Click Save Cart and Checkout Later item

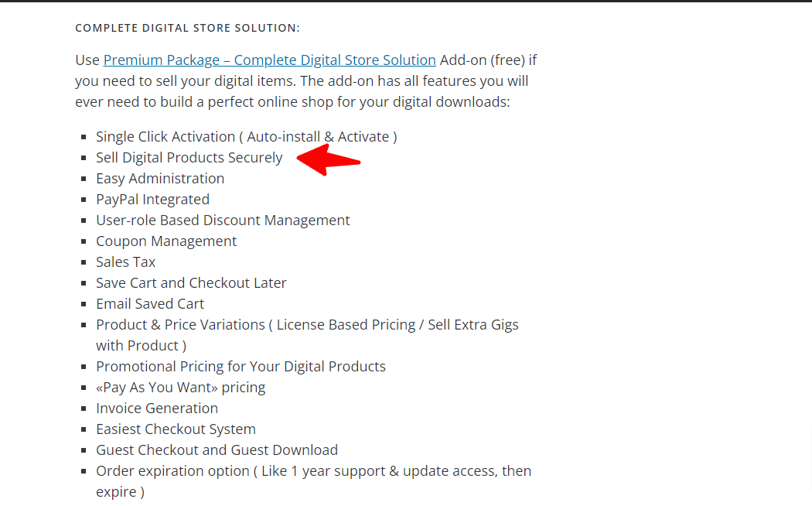191,282
